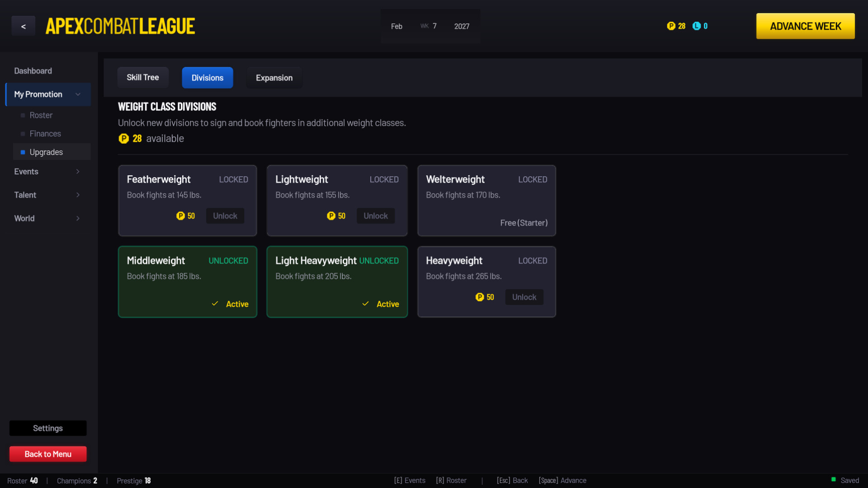
Task: Switch to the Skill Tree tab
Action: click(143, 77)
